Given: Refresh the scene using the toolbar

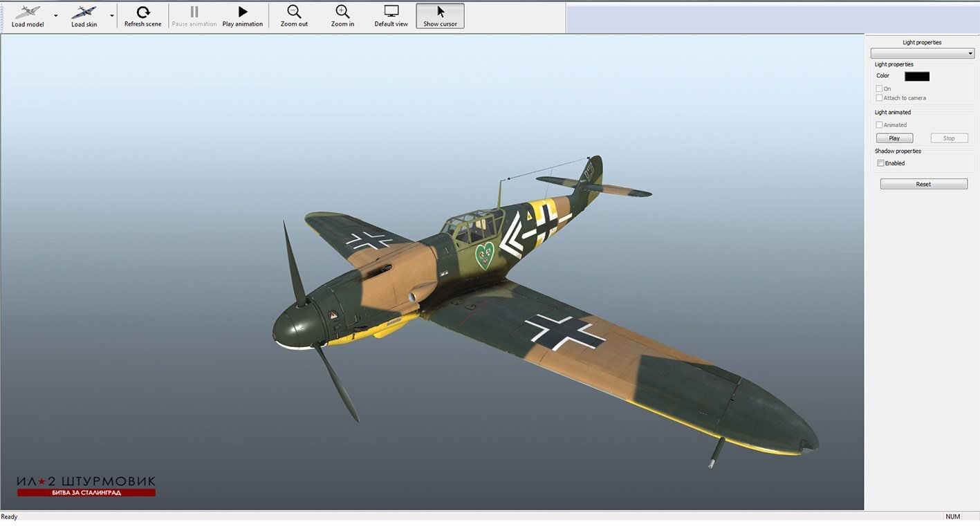Looking at the screenshot, I should (142, 12).
